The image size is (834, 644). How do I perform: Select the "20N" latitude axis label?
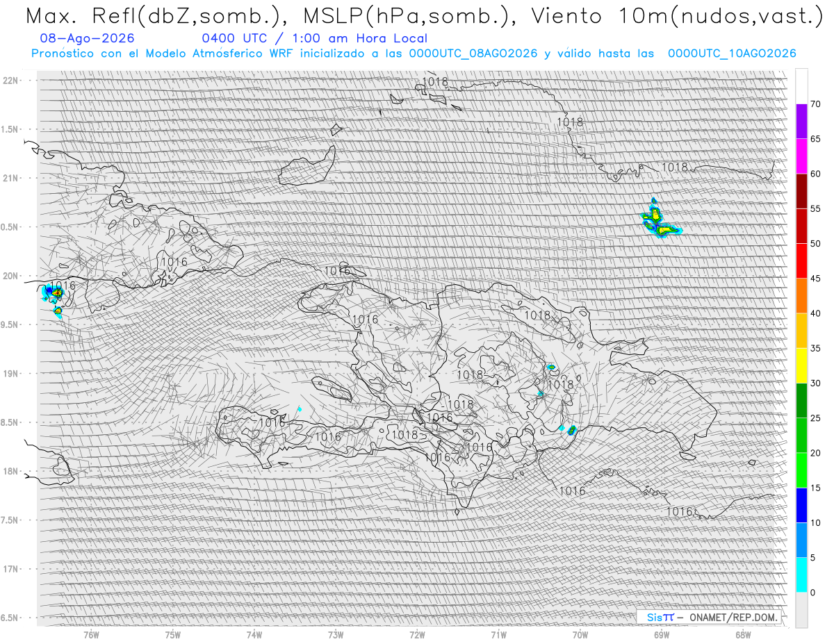click(10, 276)
